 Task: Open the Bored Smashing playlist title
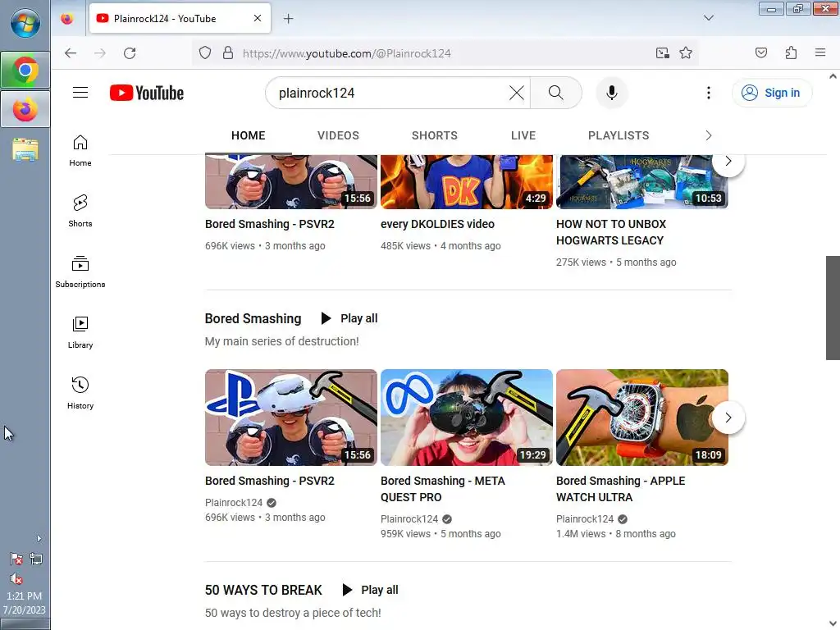point(253,319)
